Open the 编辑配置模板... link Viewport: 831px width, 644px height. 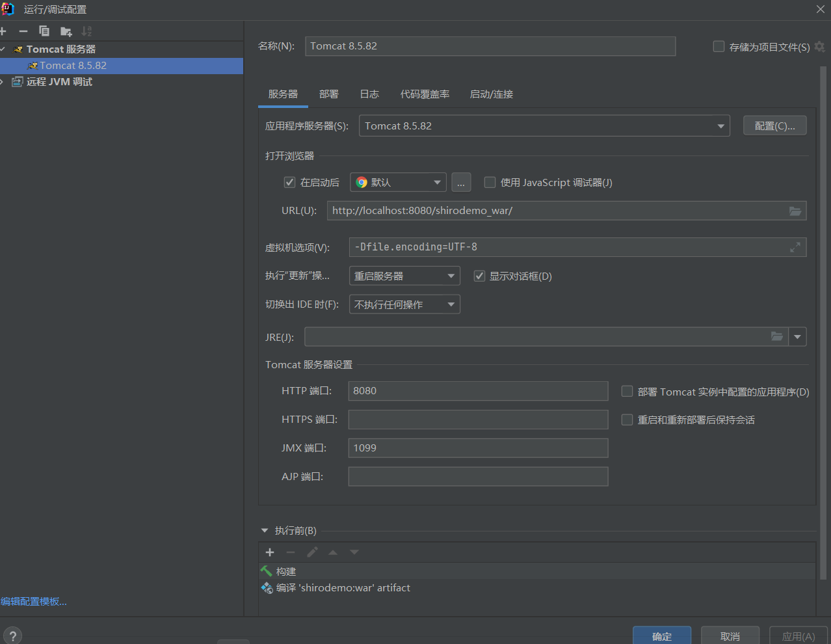pos(34,602)
